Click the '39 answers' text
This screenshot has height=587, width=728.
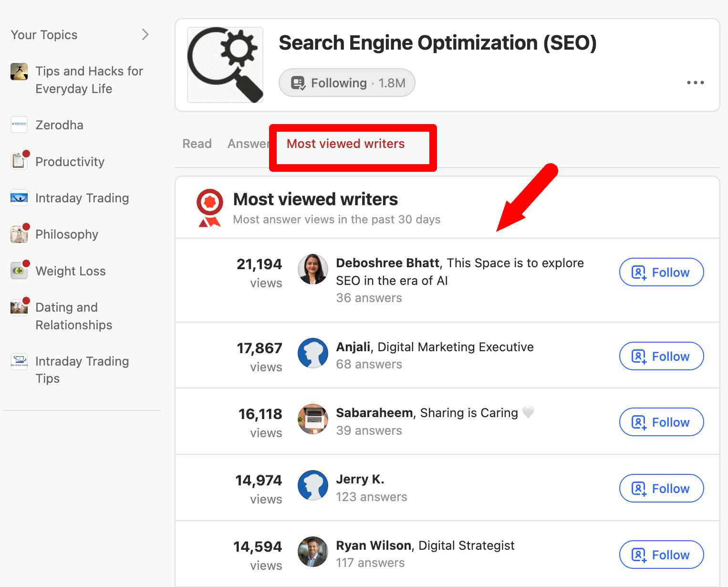coord(369,430)
